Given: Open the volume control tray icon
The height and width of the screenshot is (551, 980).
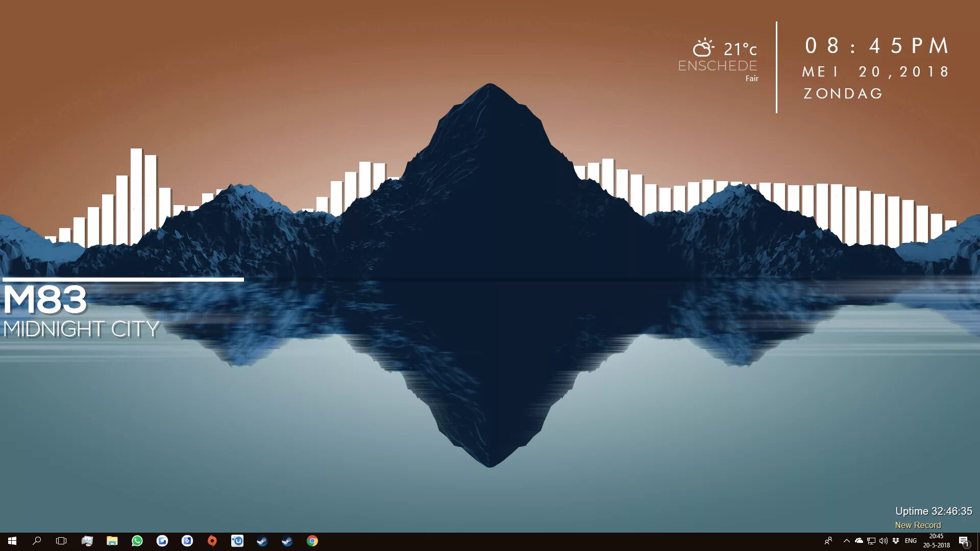Looking at the screenshot, I should coord(883,541).
